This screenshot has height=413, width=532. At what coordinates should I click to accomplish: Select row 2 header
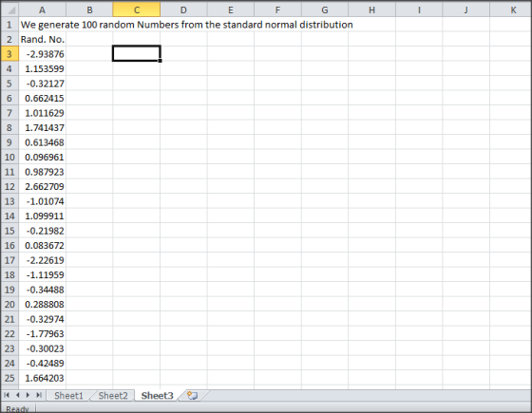(x=9, y=39)
